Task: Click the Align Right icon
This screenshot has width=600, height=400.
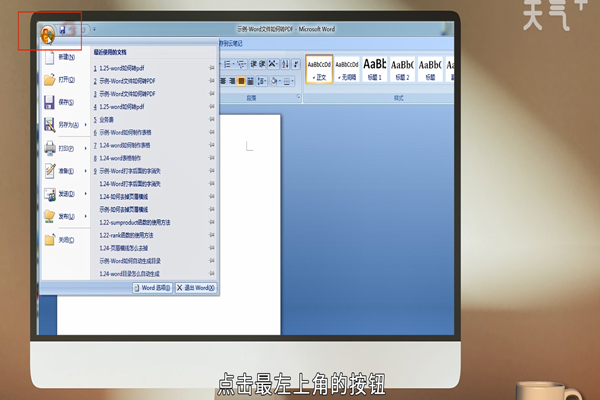Action: [x=232, y=81]
